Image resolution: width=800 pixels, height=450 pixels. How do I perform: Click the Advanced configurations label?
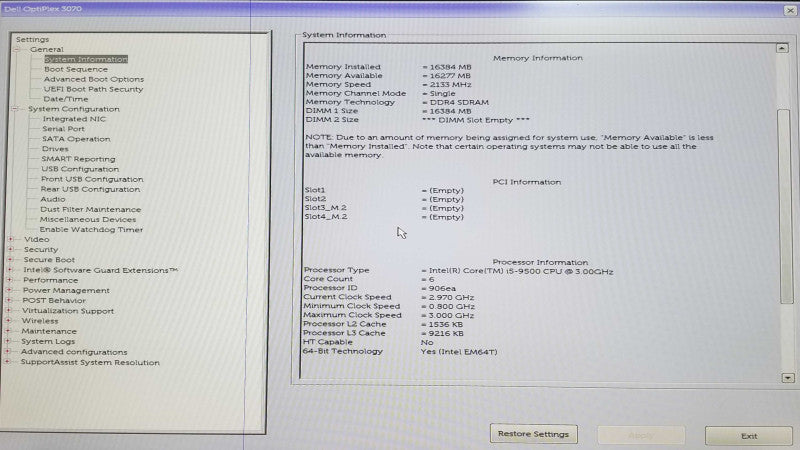point(74,352)
